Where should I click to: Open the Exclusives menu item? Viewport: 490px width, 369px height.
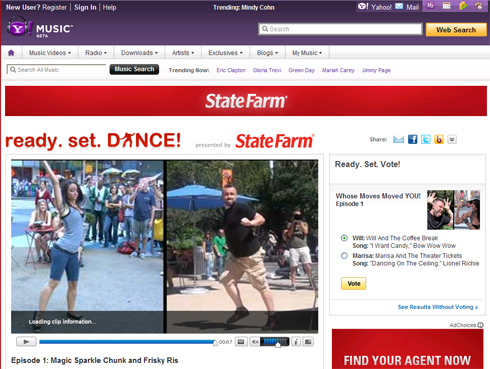[225, 53]
